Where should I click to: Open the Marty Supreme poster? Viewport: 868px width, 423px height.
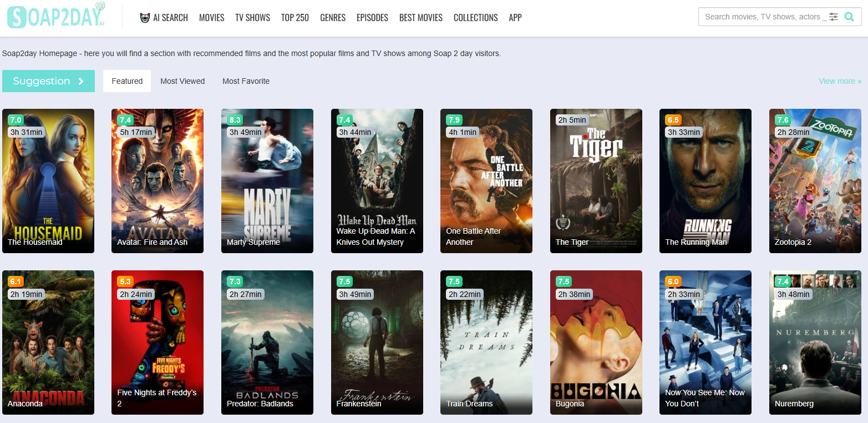tap(267, 180)
